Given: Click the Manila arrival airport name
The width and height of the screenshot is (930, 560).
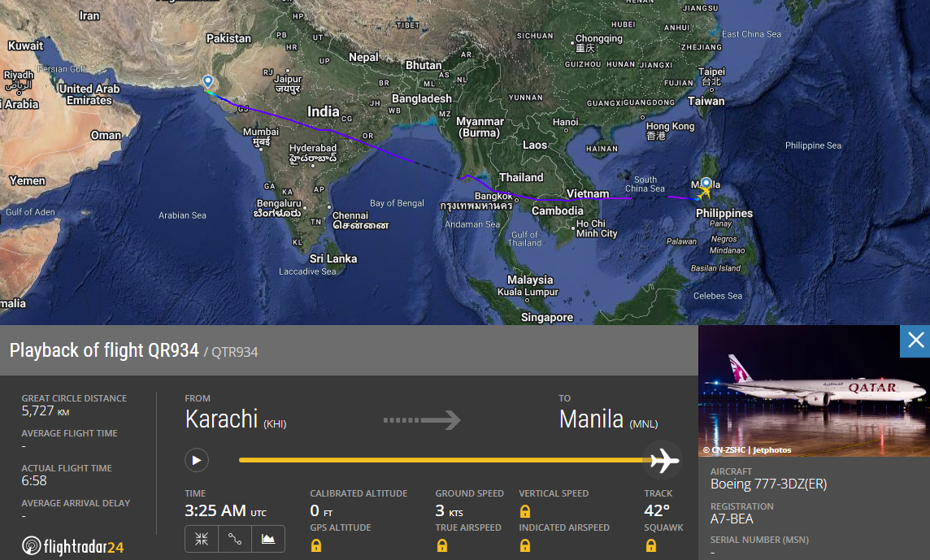Looking at the screenshot, I should [609, 419].
